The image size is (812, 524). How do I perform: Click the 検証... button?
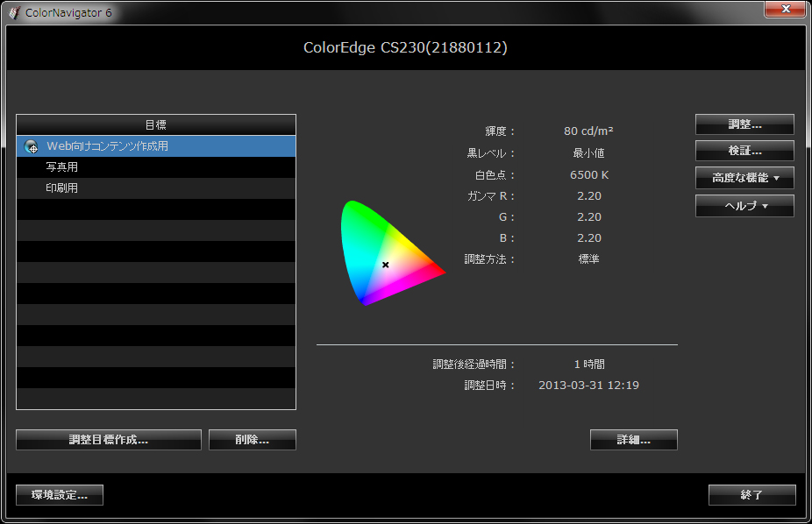coord(744,151)
